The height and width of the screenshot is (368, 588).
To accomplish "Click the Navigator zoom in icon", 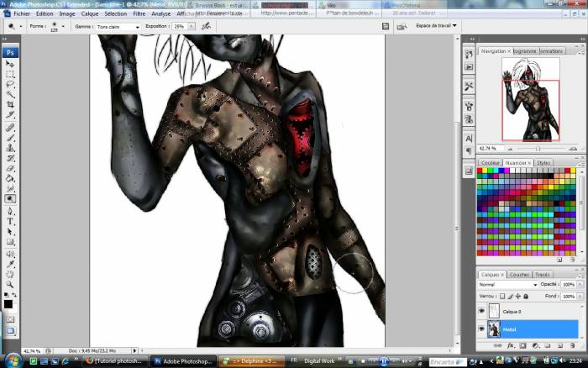I will tap(573, 149).
